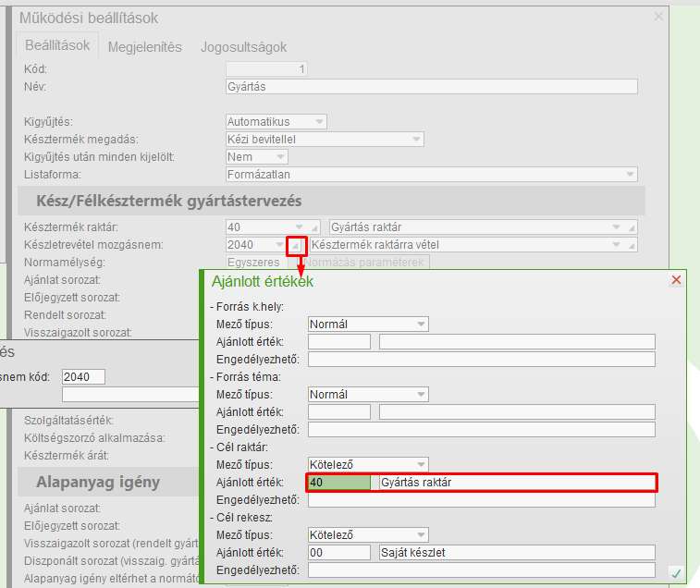The image size is (700, 588).
Task: Open Forrás téma Mező típus dropdown
Action: click(421, 394)
